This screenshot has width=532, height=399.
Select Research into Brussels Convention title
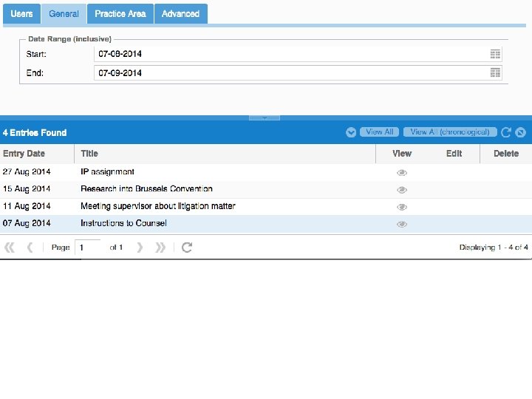coord(146,188)
